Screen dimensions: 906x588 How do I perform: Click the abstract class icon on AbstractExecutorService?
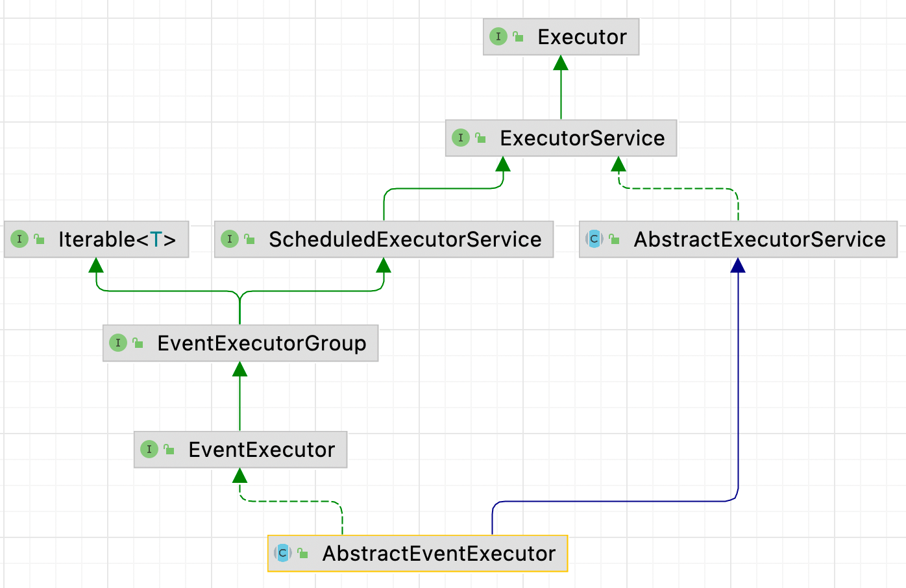pyautogui.click(x=594, y=239)
